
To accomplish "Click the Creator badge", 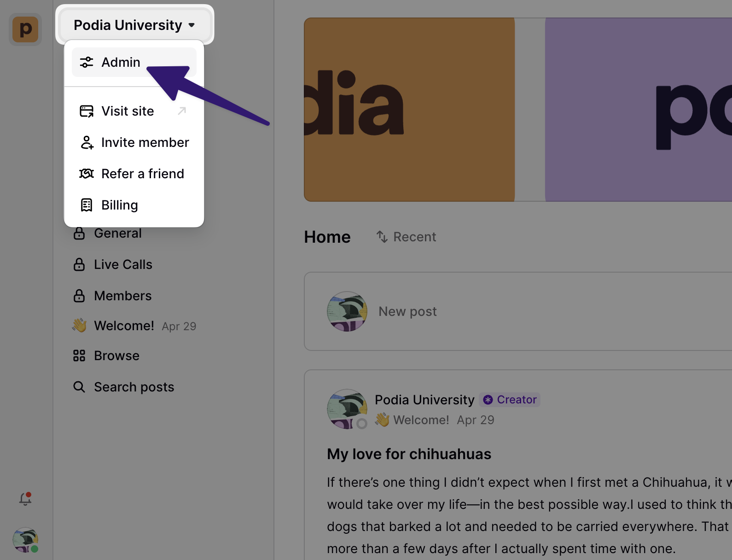I will [x=510, y=400].
